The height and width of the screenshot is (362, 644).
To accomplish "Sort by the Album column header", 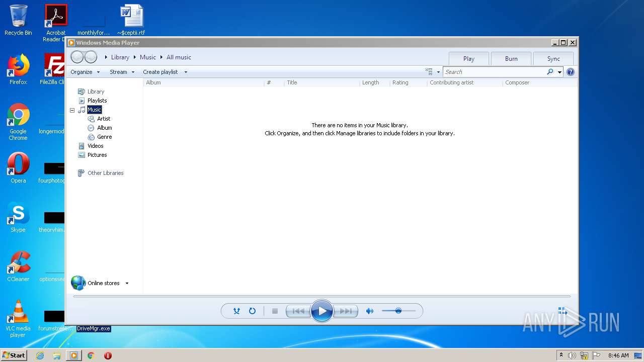I will 204,82.
